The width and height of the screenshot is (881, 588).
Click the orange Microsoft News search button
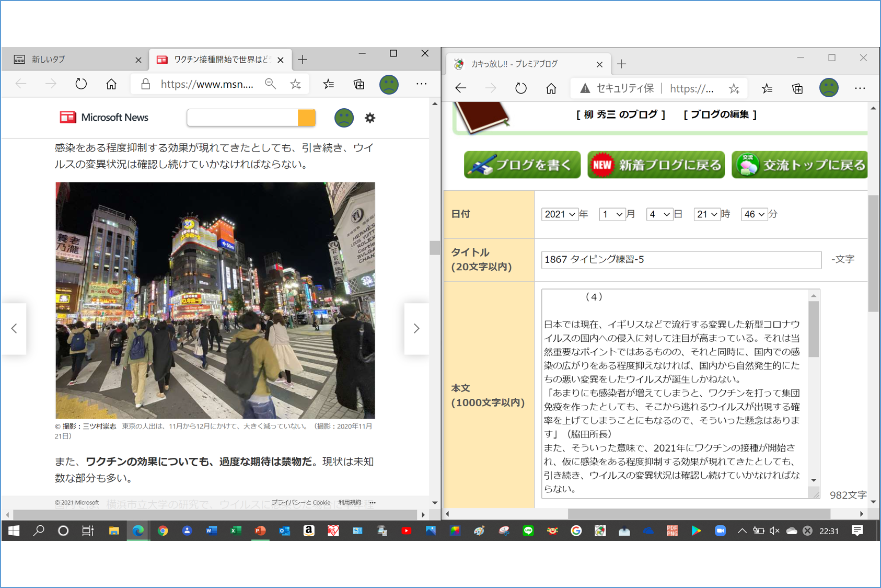tap(307, 118)
